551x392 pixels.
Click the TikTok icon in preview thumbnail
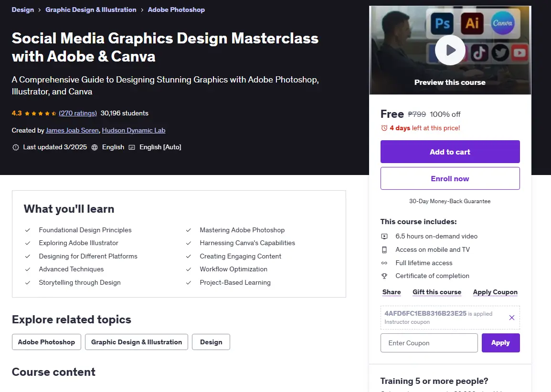coord(479,53)
